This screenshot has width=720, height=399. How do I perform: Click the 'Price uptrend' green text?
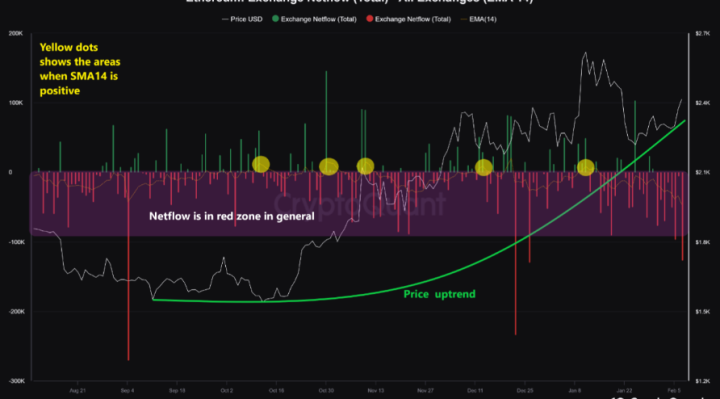coord(439,294)
